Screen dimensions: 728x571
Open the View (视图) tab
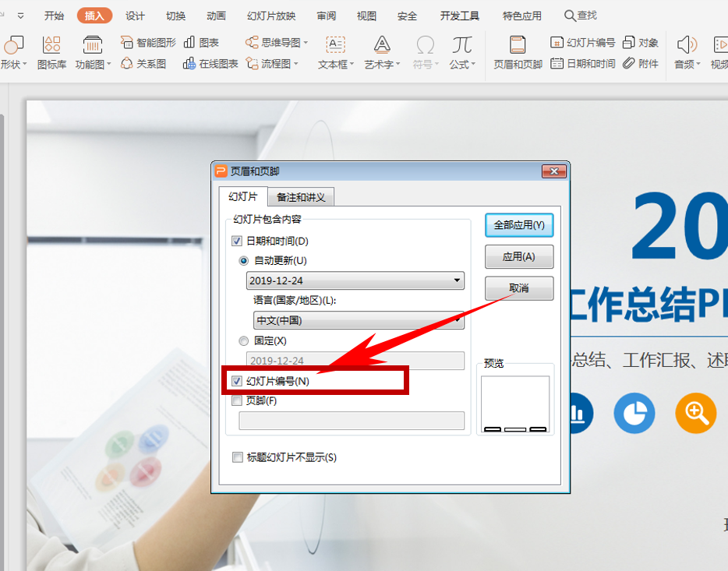(366, 16)
